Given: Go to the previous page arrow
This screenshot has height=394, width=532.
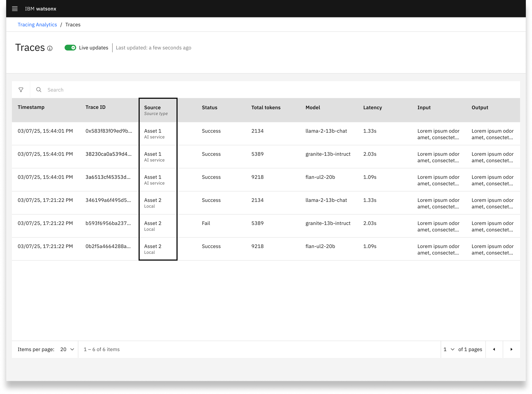Looking at the screenshot, I should coord(494,350).
